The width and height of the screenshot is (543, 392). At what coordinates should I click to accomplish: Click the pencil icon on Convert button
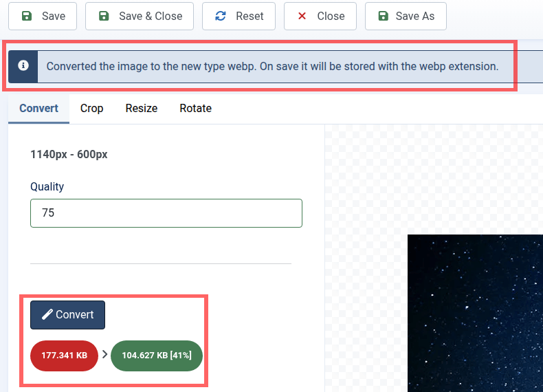click(47, 315)
